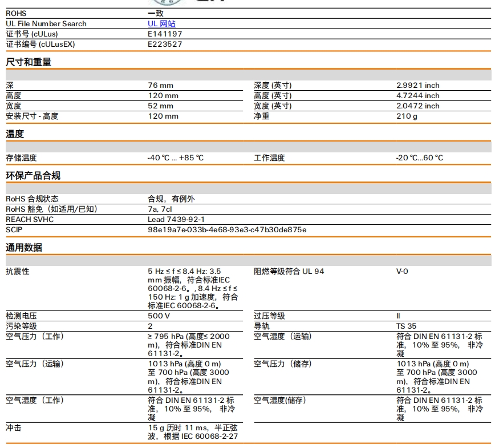Select the "阻燃等级符合 UL 94" label
495x448 pixels.
pyautogui.click(x=289, y=272)
